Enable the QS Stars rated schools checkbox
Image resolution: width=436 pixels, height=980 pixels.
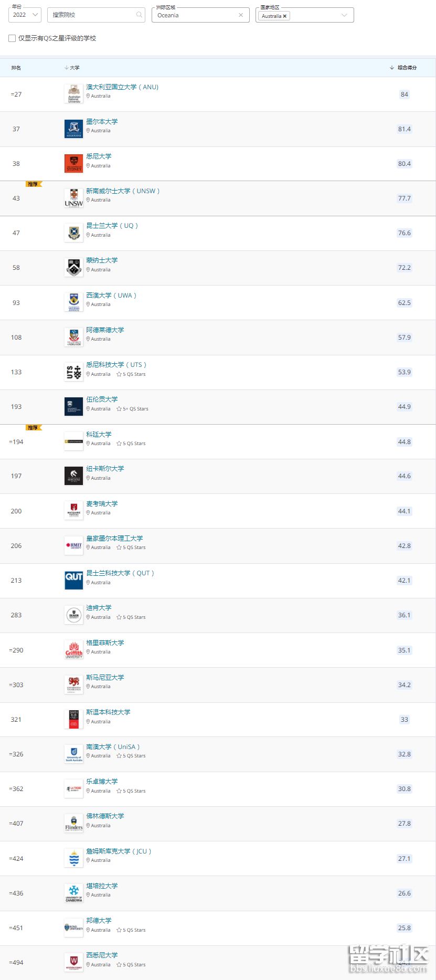[12, 38]
